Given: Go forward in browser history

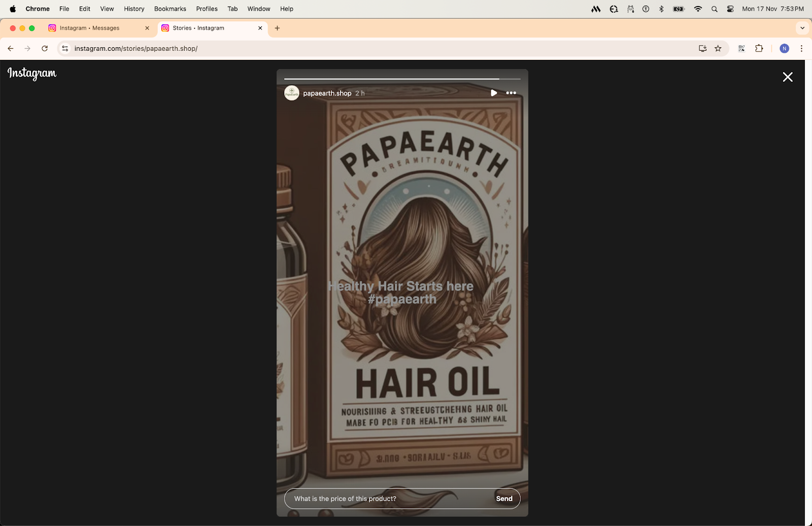Looking at the screenshot, I should click(27, 48).
